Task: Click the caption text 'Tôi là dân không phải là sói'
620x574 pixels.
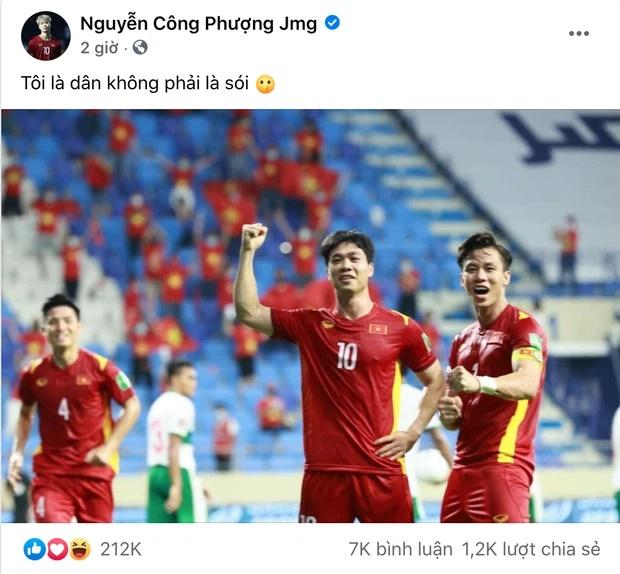Action: click(135, 83)
